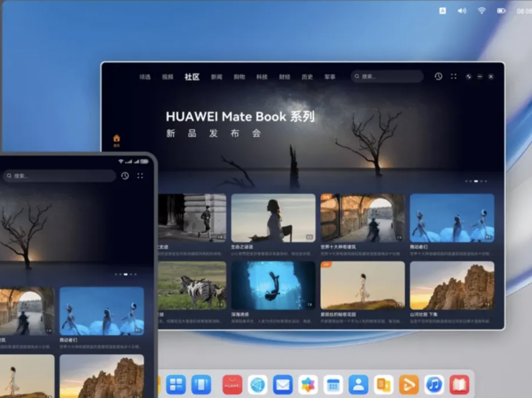
Task: Open watch history clock icon in desktop window
Action: [438, 76]
